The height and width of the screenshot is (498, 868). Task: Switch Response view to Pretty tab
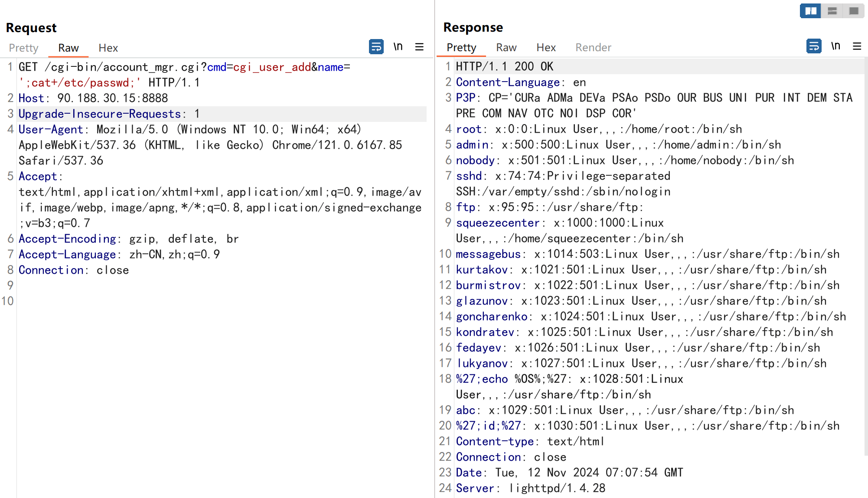point(461,47)
